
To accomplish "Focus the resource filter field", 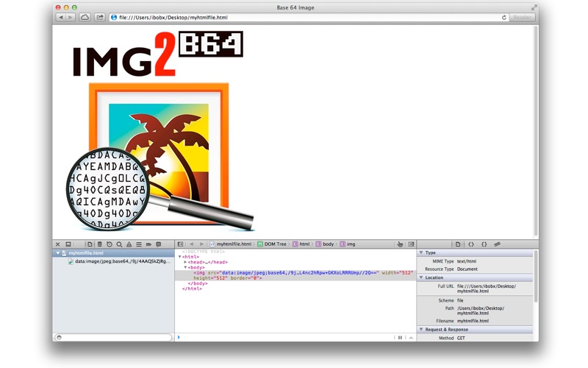I will click(113, 337).
